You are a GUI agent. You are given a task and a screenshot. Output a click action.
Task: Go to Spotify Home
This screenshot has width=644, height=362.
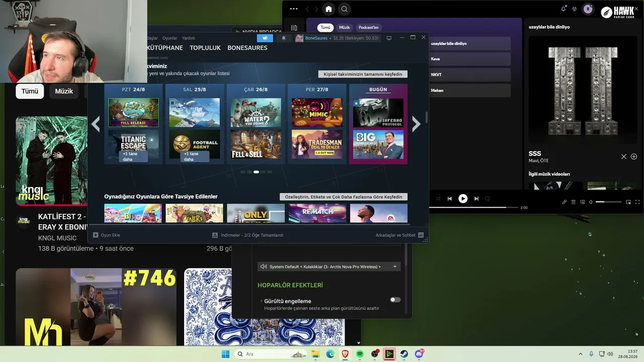click(x=329, y=9)
